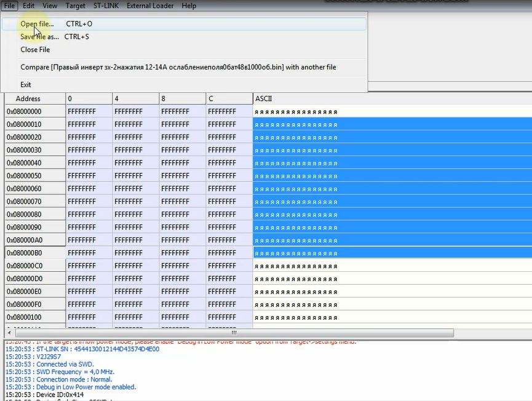
Task: Open the Target menu
Action: (75, 6)
